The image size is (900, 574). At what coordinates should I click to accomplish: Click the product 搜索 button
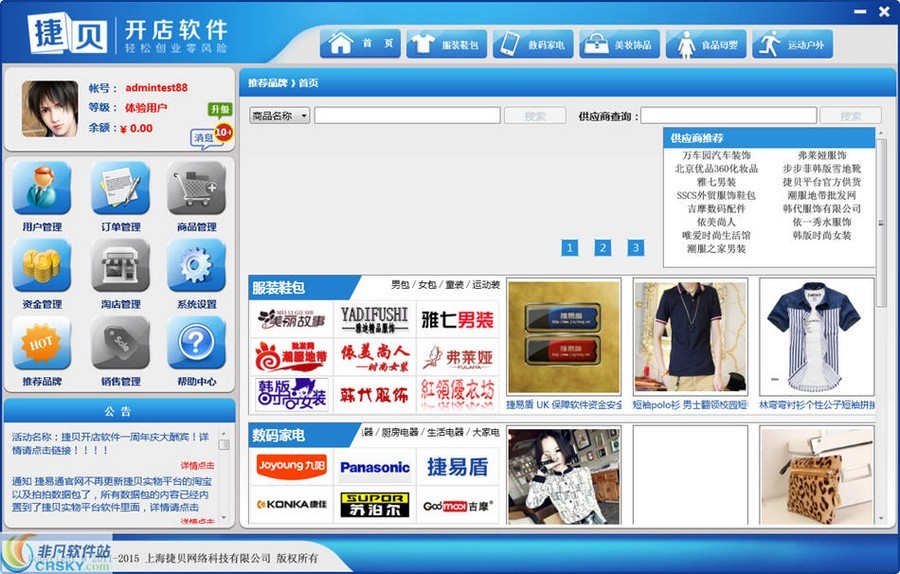coord(535,115)
